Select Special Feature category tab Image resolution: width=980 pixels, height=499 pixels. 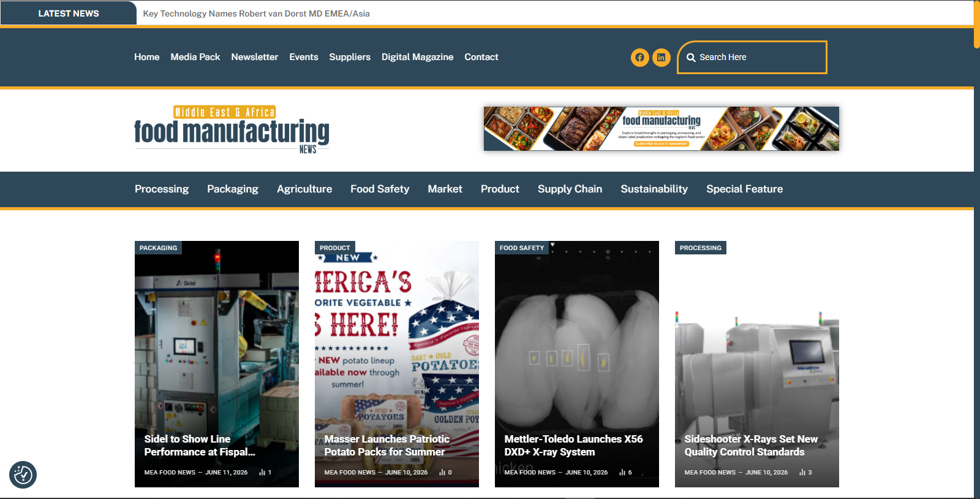(x=745, y=189)
